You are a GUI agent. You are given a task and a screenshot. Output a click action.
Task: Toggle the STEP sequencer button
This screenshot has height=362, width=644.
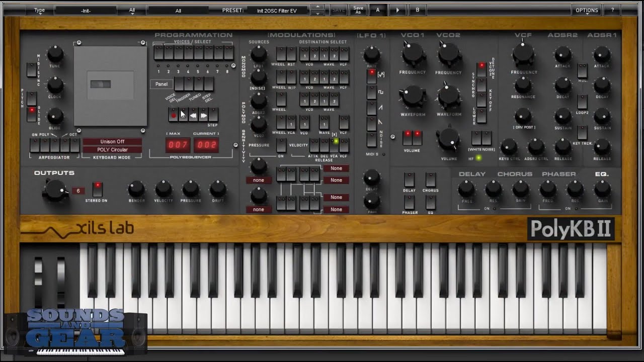(213, 115)
